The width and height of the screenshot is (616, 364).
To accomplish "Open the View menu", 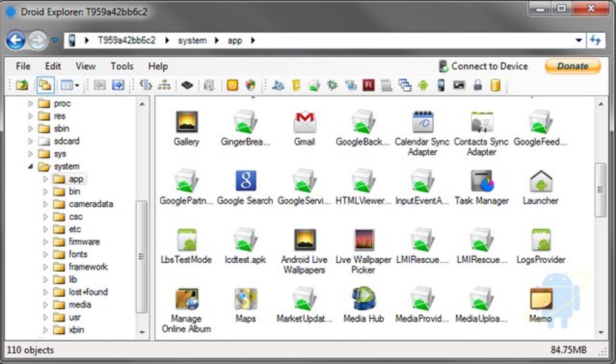I will [x=86, y=66].
